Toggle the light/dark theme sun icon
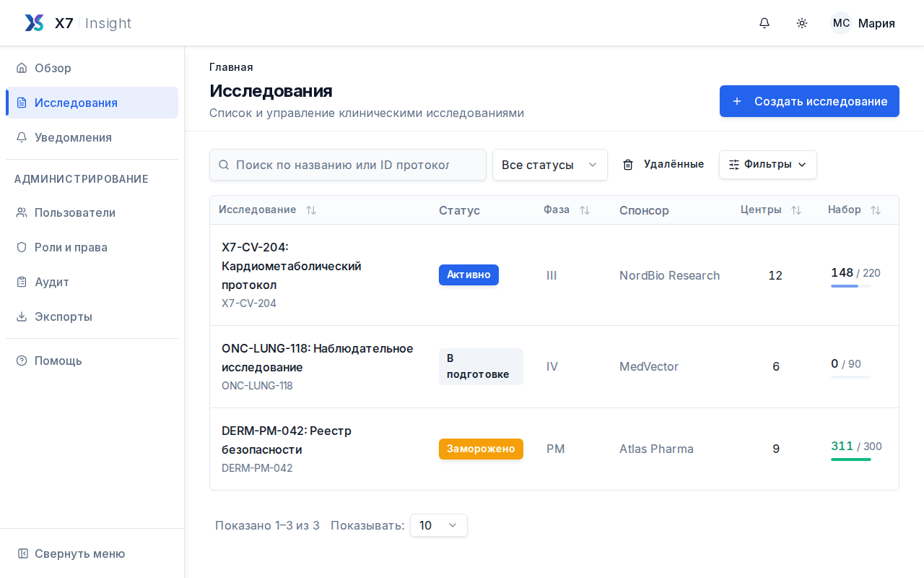This screenshot has height=578, width=924. click(x=802, y=23)
